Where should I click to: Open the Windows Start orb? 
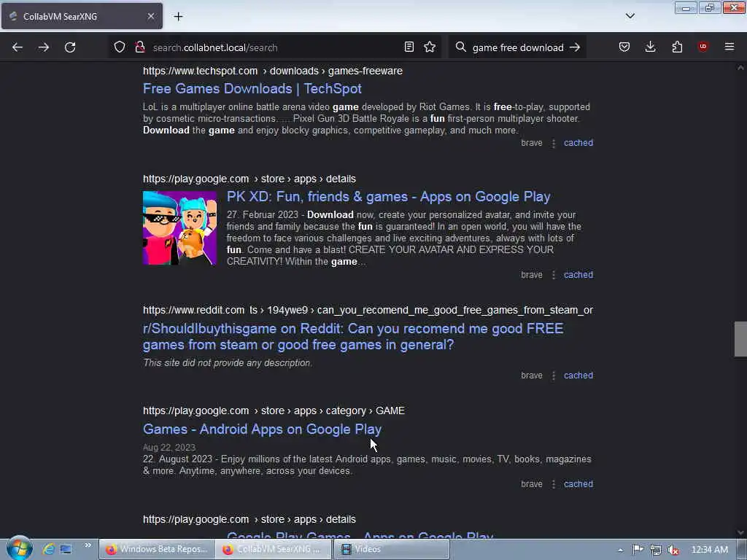tap(19, 548)
